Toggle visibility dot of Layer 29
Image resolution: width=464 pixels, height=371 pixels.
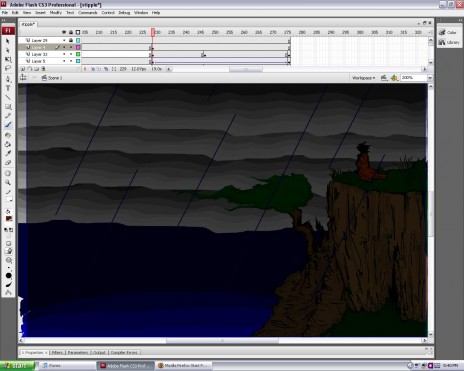click(64, 40)
